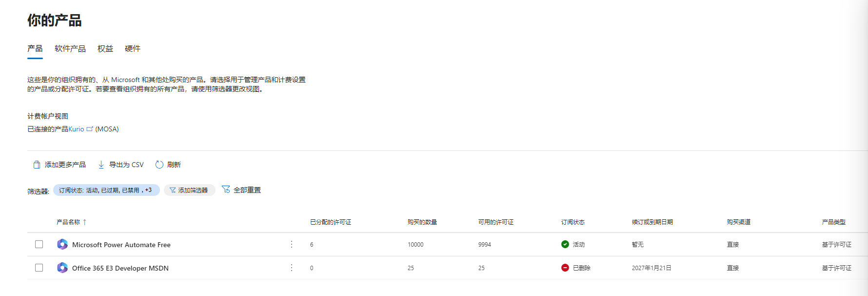Click the 已分配的许可证 column header
868x296 pixels.
[331, 222]
